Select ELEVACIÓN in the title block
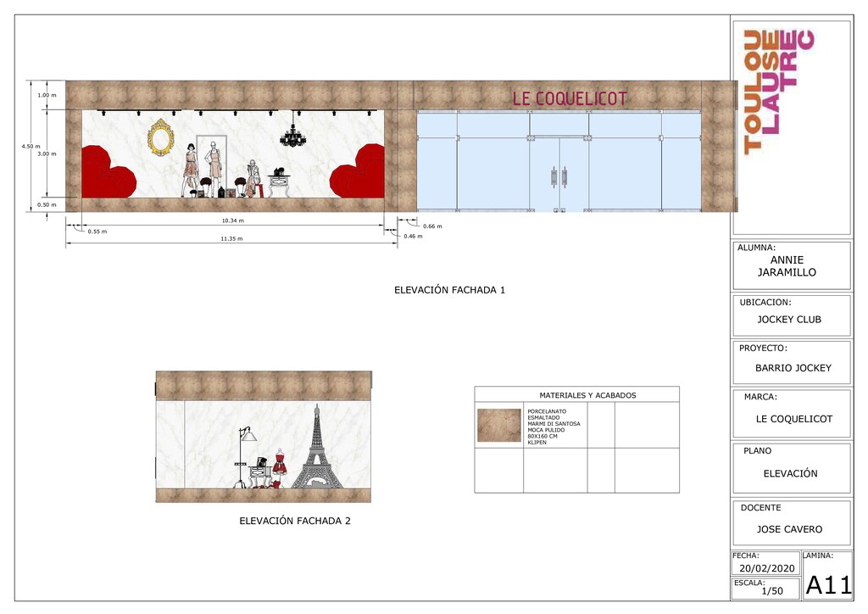The height and width of the screenshot is (614, 868). [x=791, y=474]
